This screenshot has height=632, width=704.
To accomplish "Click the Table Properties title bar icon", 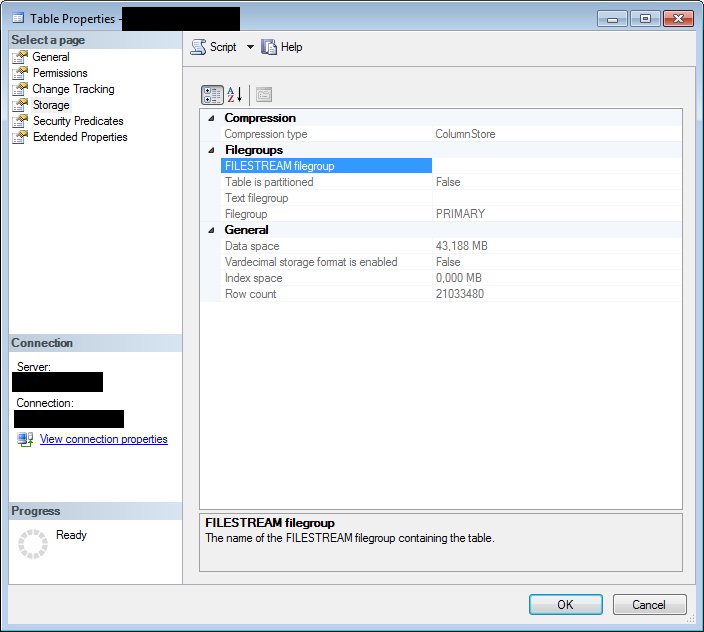I will tap(18, 18).
